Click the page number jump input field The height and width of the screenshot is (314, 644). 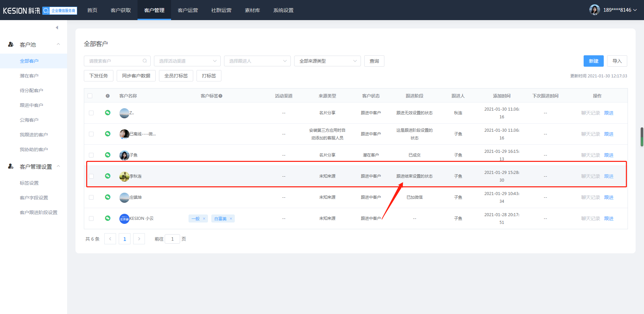tap(172, 239)
